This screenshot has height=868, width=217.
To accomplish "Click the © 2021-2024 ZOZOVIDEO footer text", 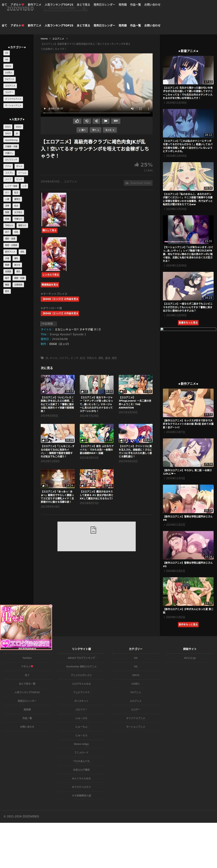I will 21,816.
